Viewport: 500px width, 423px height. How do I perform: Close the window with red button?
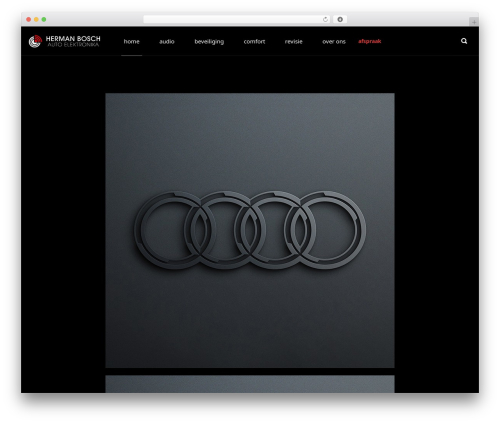pos(29,19)
